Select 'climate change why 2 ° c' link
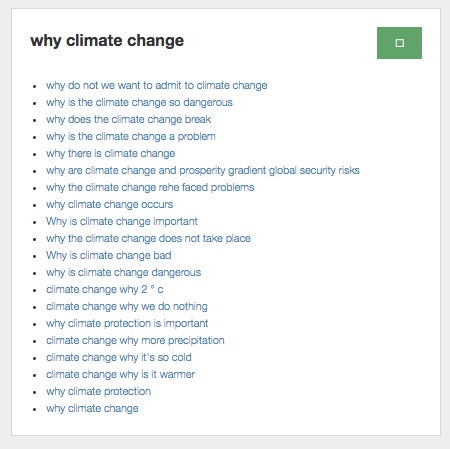Image resolution: width=450 pixels, height=449 pixels. (105, 289)
